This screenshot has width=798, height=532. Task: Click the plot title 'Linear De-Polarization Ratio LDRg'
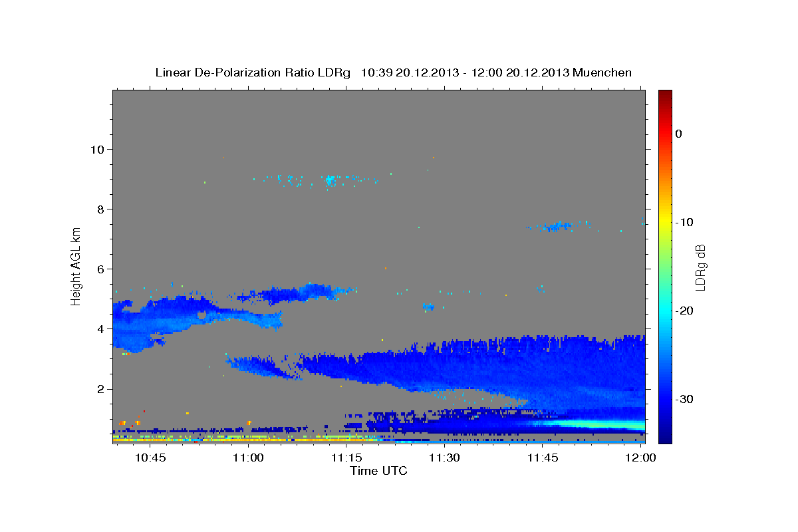tap(253, 72)
